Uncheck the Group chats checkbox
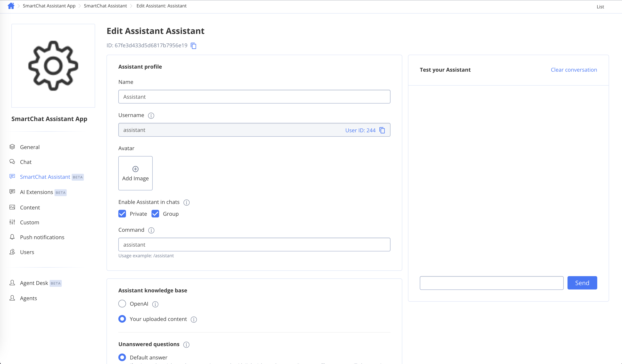 tap(155, 214)
